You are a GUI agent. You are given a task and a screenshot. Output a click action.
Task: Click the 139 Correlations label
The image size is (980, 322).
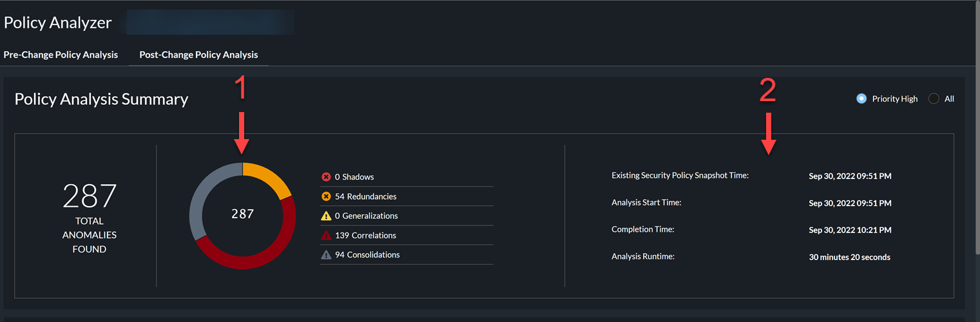pos(365,236)
